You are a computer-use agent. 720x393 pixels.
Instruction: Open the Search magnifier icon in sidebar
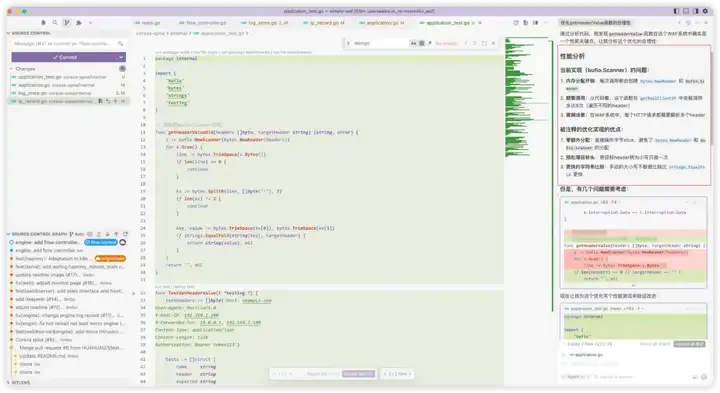55,22
